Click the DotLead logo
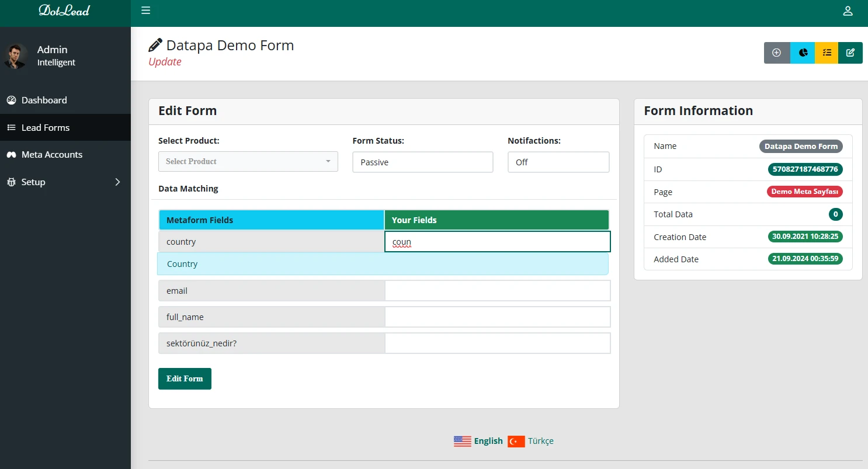 coord(64,11)
